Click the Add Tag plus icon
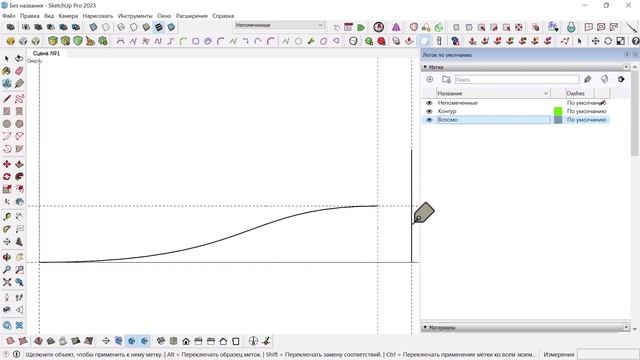Viewport: 640px width, 360px height. coord(430,79)
